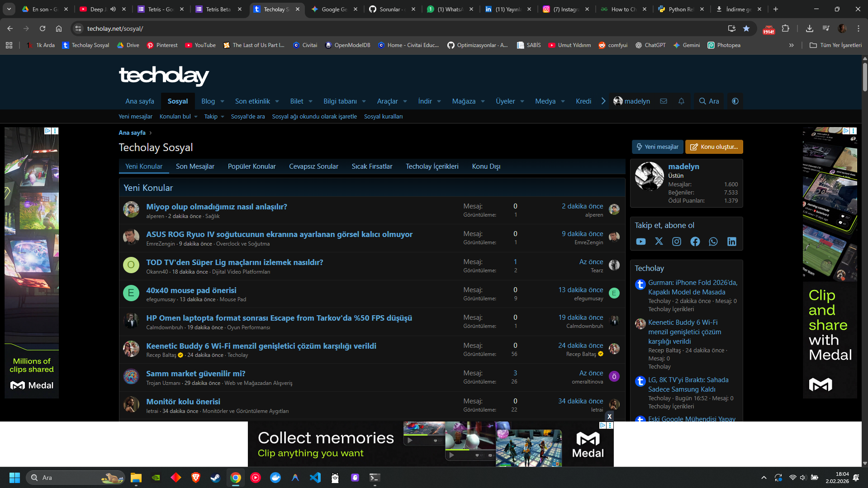Open Visual Studio Code from the taskbar

[315, 478]
